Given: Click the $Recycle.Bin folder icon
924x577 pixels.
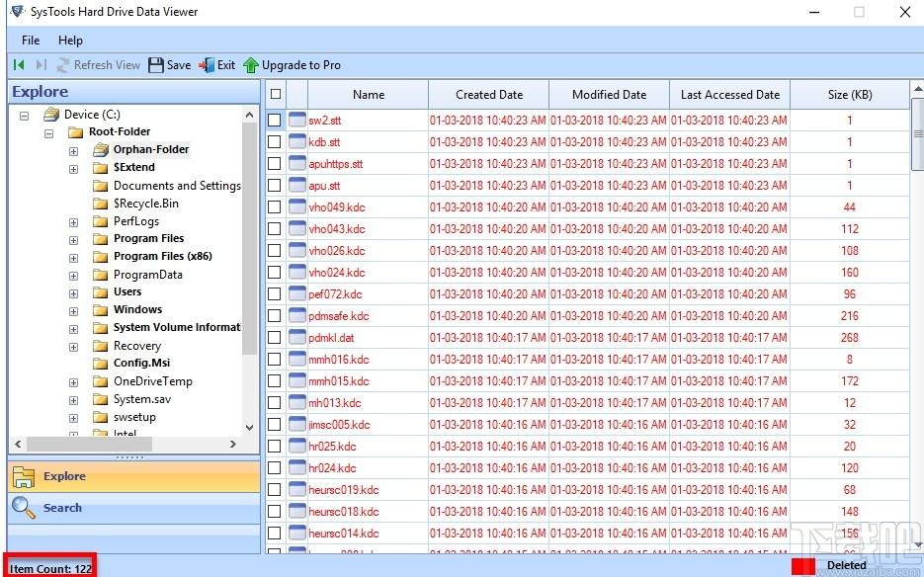Looking at the screenshot, I should [x=101, y=204].
